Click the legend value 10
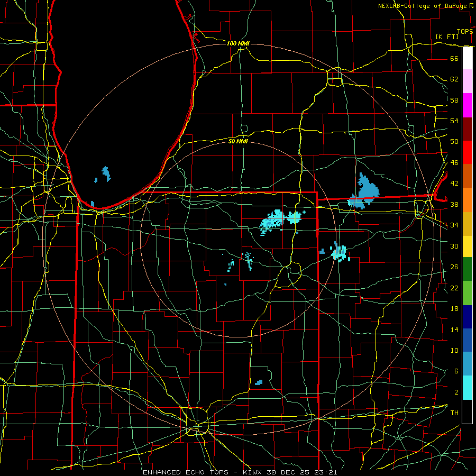This screenshot has height=476, width=476. pyautogui.click(x=454, y=350)
